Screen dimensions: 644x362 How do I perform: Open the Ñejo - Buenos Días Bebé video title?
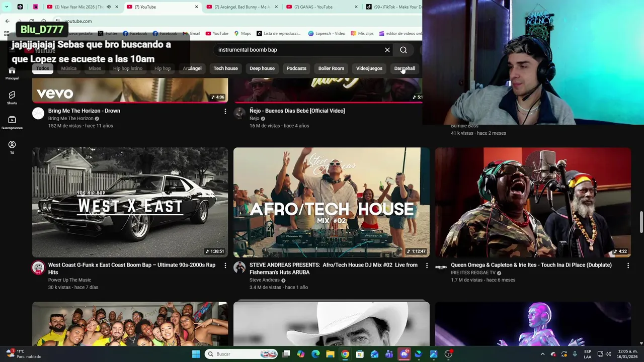click(297, 111)
